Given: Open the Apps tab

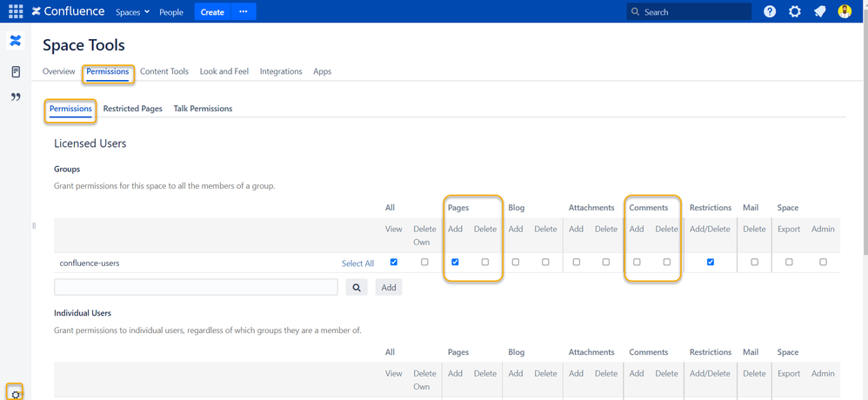Looking at the screenshot, I should (322, 71).
